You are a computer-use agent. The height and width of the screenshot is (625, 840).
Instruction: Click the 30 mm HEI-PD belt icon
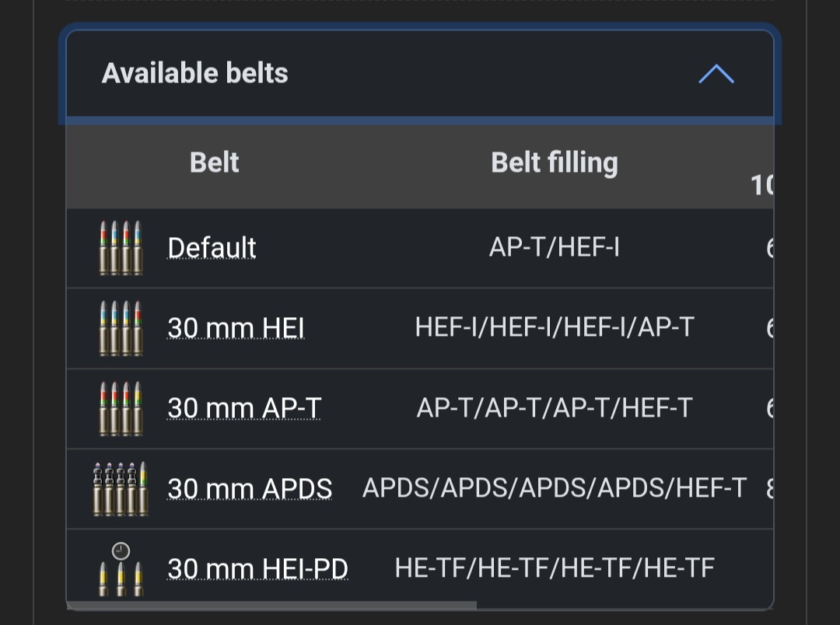click(x=120, y=570)
